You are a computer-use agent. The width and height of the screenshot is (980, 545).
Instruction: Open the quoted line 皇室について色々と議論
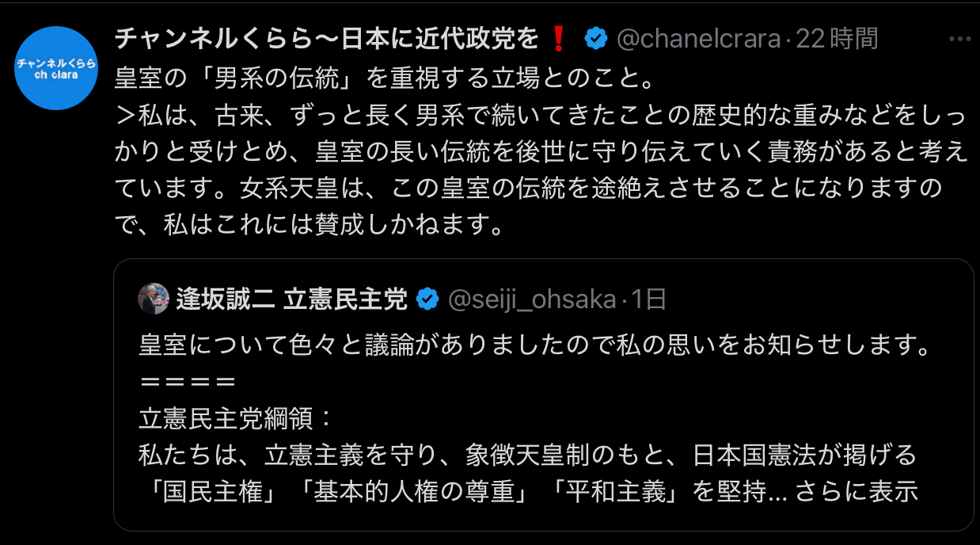coord(534,345)
